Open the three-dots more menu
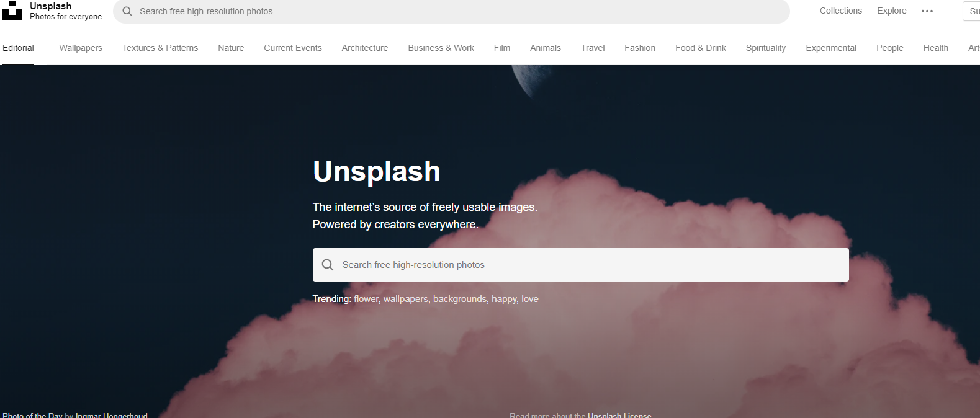 pyautogui.click(x=927, y=11)
